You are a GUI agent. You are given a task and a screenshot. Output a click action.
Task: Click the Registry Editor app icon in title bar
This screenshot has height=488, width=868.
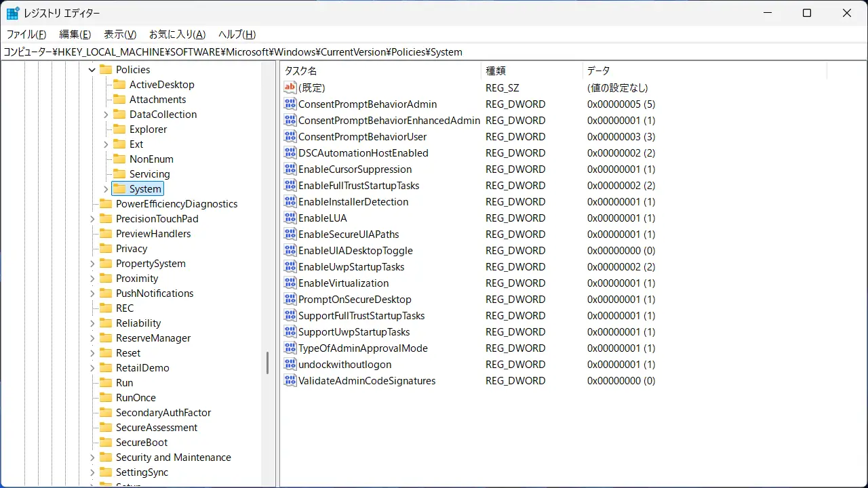tap(13, 13)
